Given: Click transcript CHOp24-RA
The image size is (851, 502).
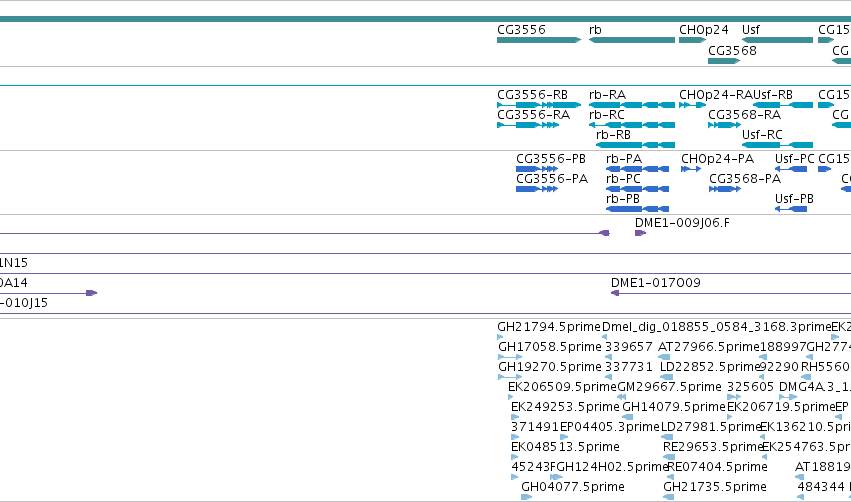Looking at the screenshot, I should click(693, 105).
